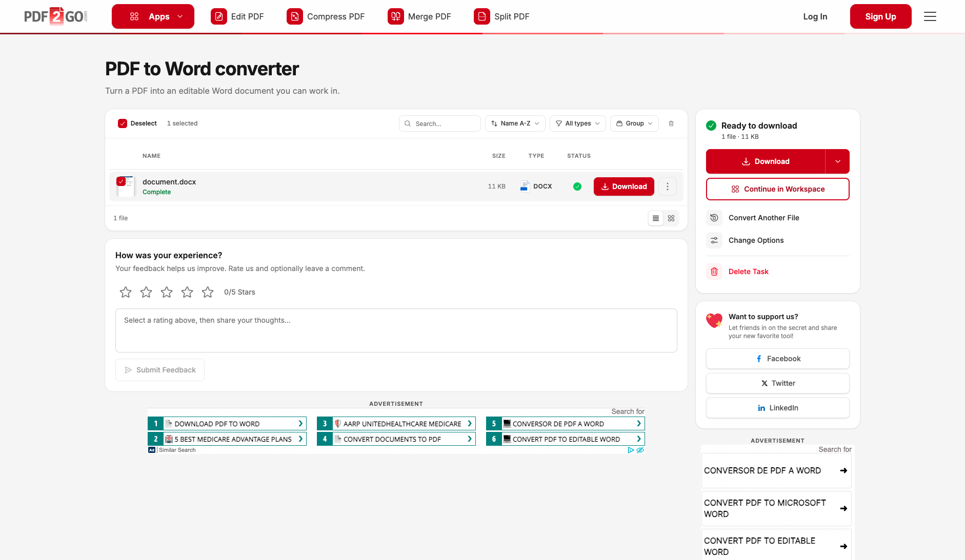Open the three-dot menu for document.docx
Screen dimensions: 965x560
click(668, 186)
